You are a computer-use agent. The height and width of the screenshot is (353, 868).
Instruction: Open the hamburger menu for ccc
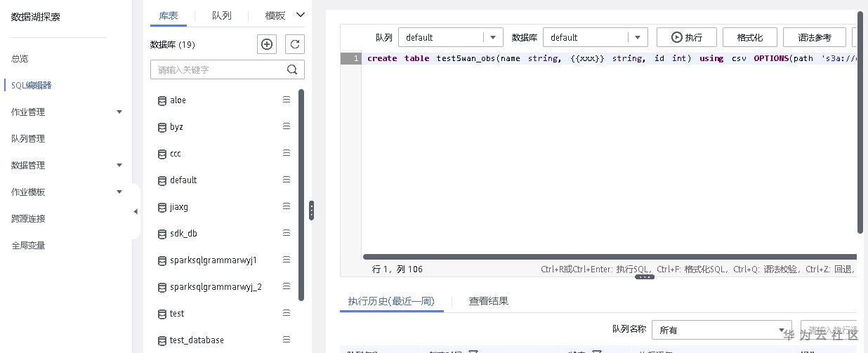tap(287, 153)
